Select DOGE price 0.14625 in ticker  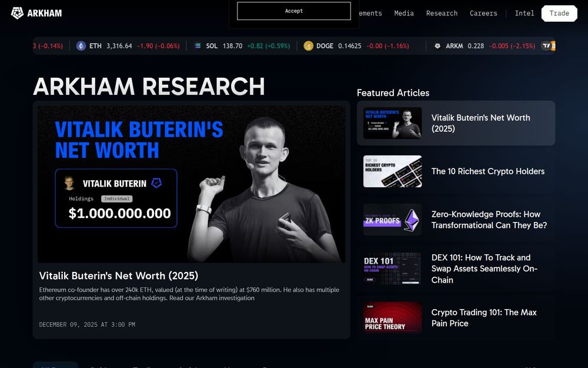tap(349, 46)
